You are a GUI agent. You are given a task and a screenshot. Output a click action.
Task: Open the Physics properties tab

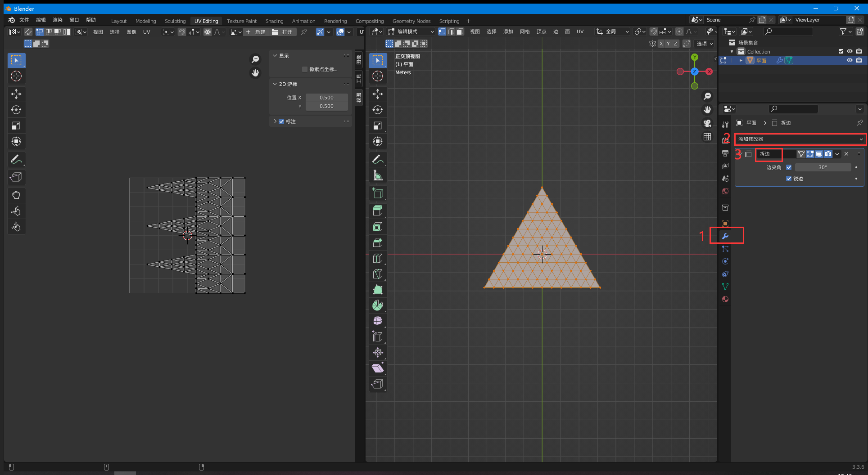pyautogui.click(x=725, y=261)
